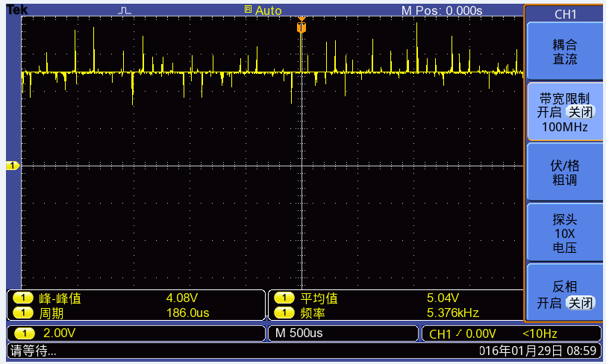This screenshot has height=364, width=606.
Task: Click channel 1 badge next to 平均值
Action: coord(284,298)
